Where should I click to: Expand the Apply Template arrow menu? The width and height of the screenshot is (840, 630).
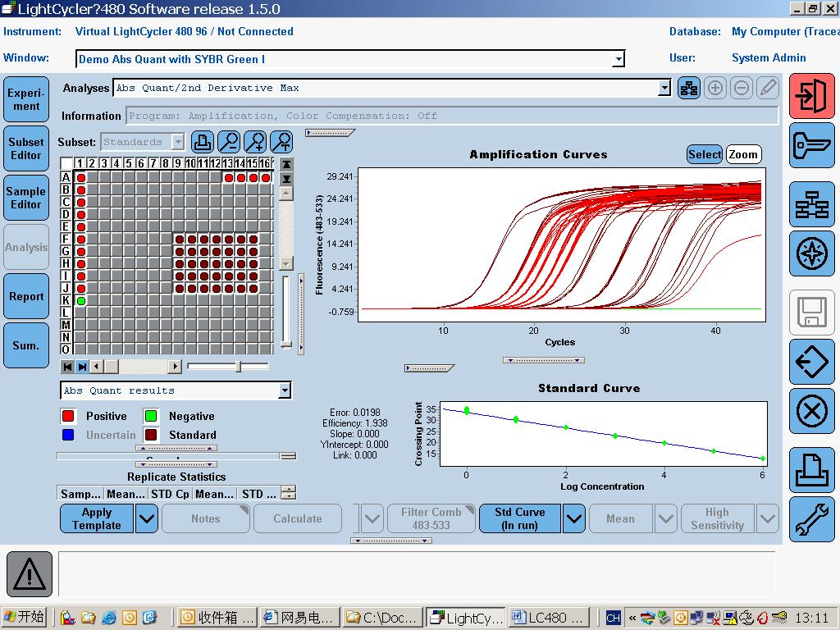[146, 518]
